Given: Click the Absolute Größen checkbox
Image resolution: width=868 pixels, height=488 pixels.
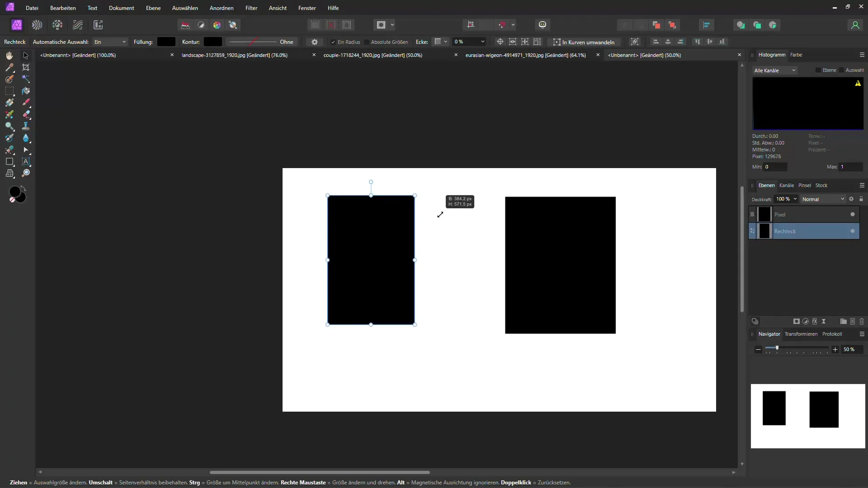Looking at the screenshot, I should [366, 42].
